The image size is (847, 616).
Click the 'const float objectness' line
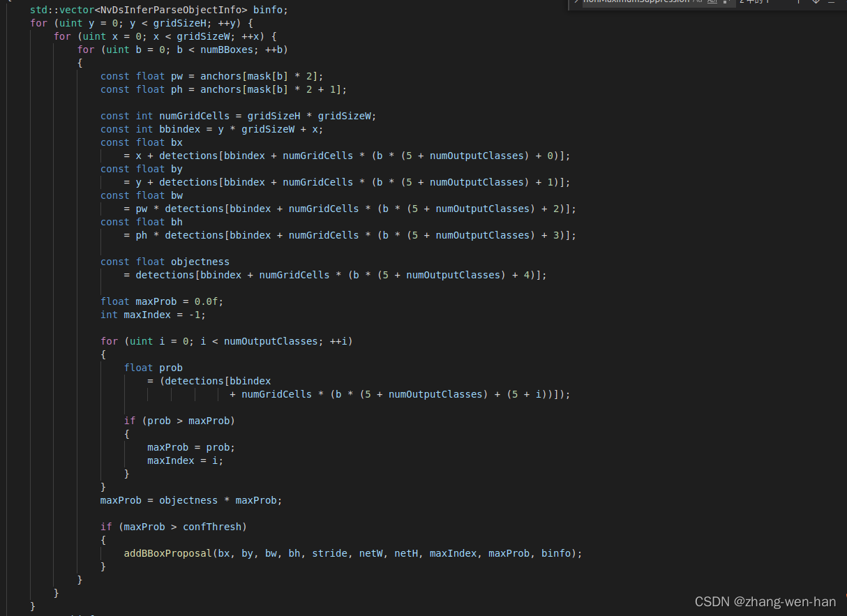coord(165,262)
